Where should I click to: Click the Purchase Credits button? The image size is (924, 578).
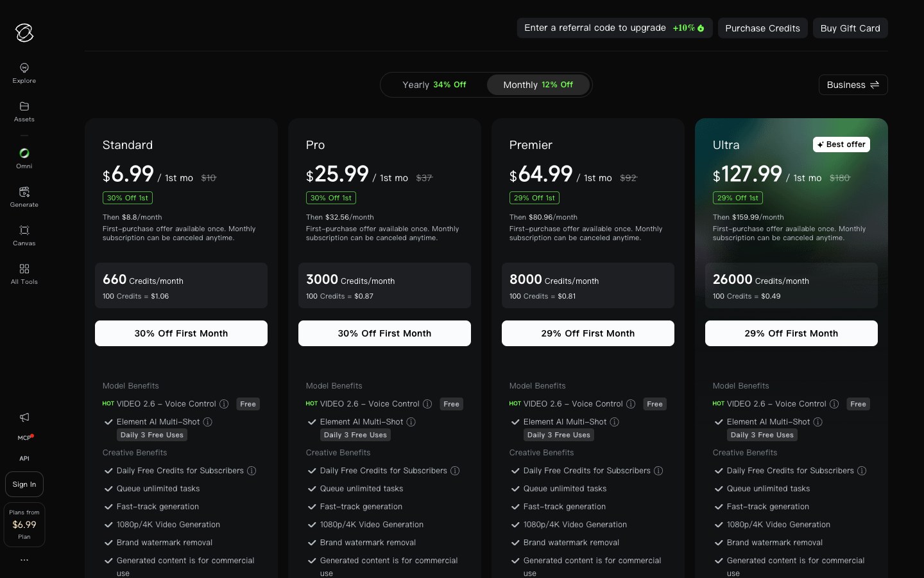762,28
